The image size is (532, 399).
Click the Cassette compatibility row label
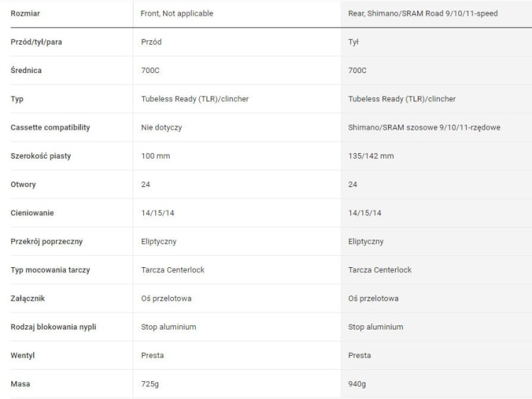(50, 128)
